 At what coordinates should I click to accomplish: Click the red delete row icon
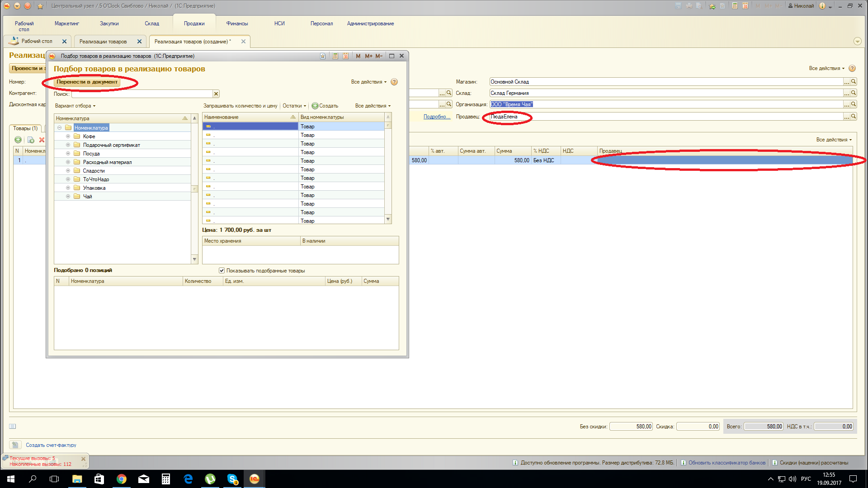point(42,140)
